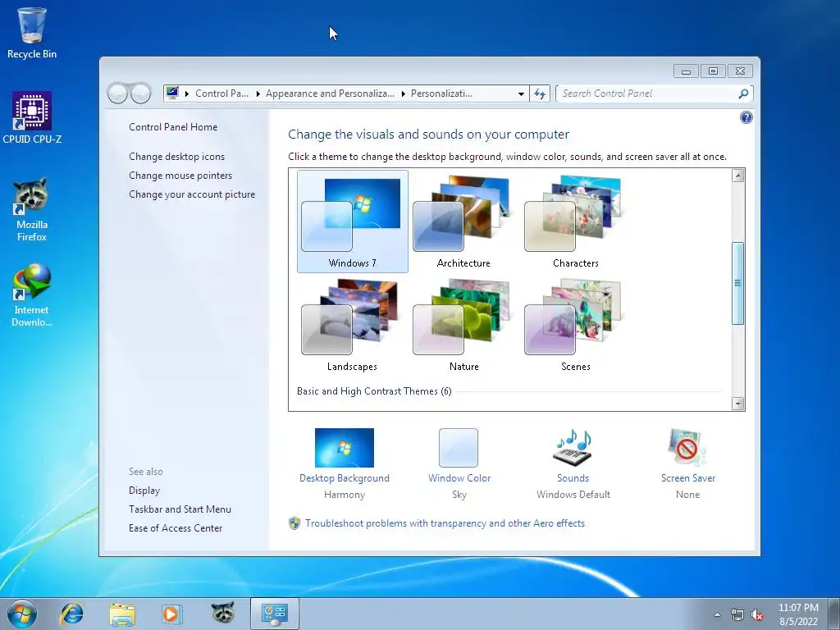Maximize the Personalization window
The height and width of the screenshot is (630, 840).
pyautogui.click(x=713, y=71)
